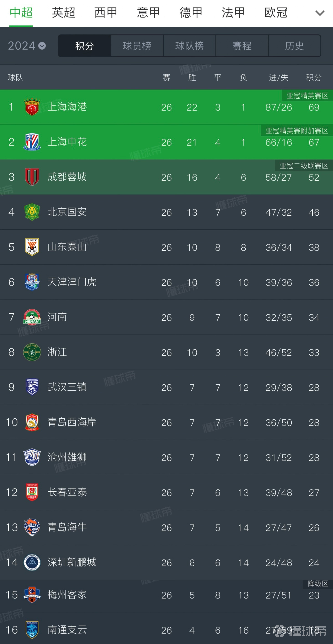Select the 球队榜 segment
Image resolution: width=333 pixels, height=644 pixels.
pos(189,46)
